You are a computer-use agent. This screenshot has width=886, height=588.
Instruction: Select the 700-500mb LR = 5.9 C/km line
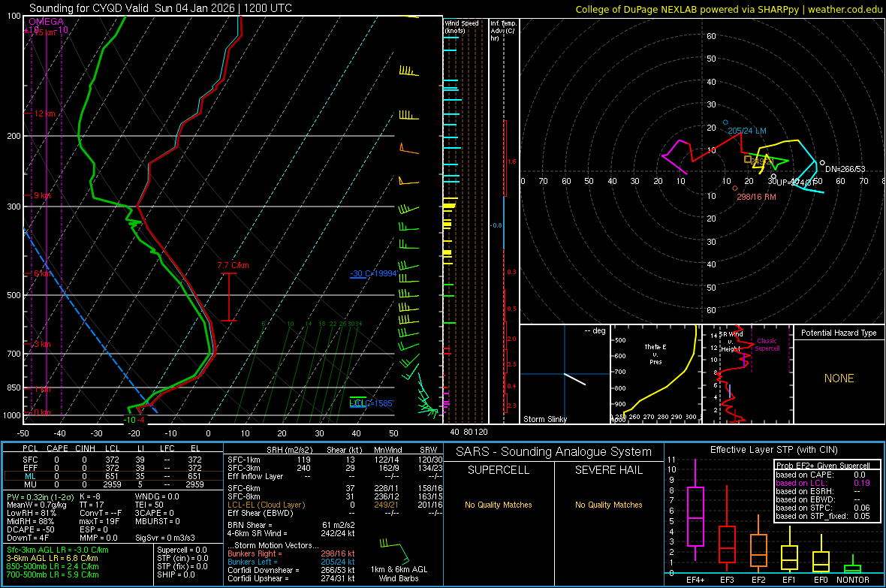pyautogui.click(x=53, y=574)
